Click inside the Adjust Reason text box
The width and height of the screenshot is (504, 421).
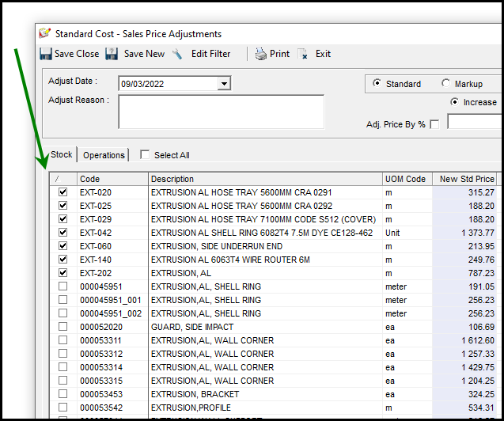tap(221, 112)
